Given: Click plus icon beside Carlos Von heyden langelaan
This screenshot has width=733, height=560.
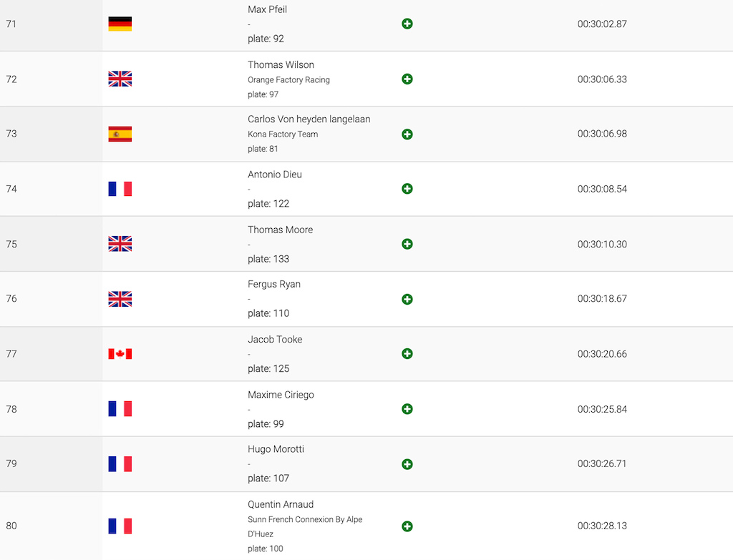Looking at the screenshot, I should coord(407,134).
